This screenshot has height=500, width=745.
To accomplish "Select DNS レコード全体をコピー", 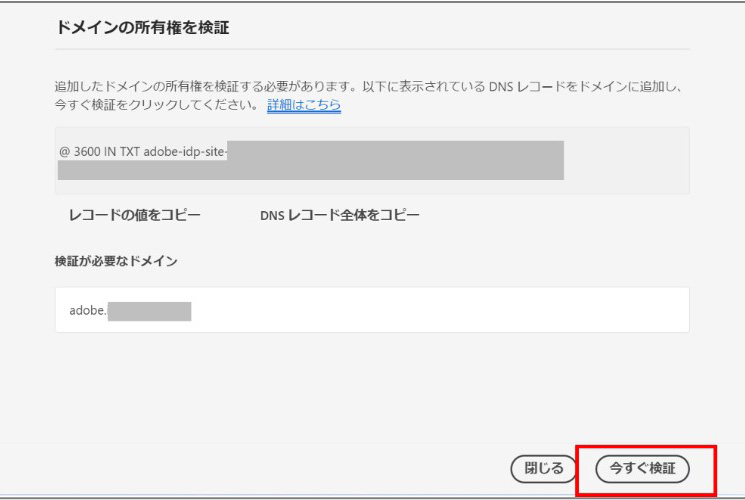I will coord(339,215).
